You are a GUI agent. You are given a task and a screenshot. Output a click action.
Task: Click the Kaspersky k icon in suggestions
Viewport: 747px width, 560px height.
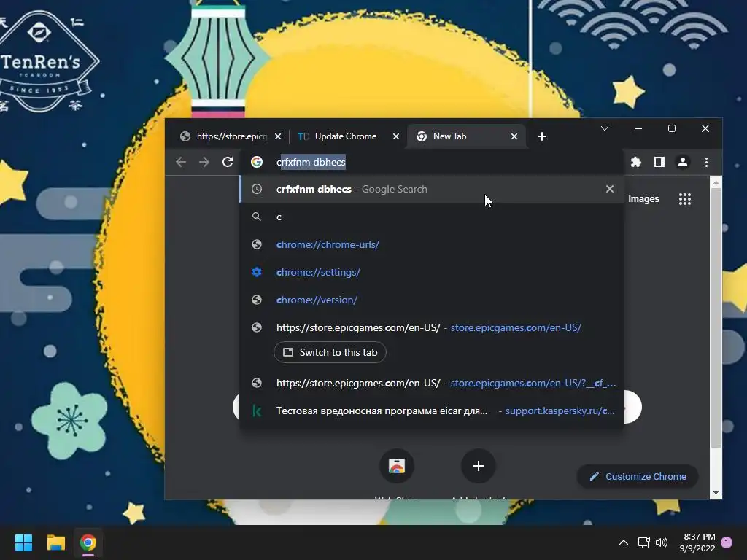257,411
